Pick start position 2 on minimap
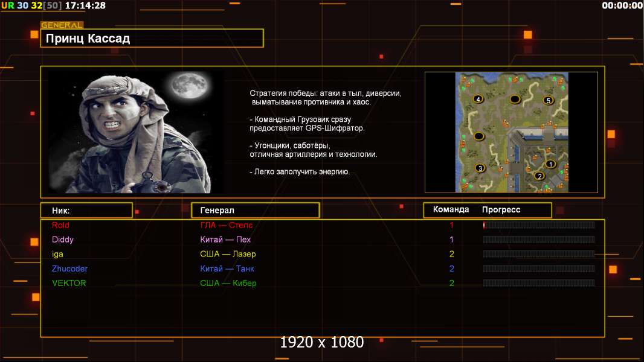Viewport: 644px width, 362px height. coord(539,176)
